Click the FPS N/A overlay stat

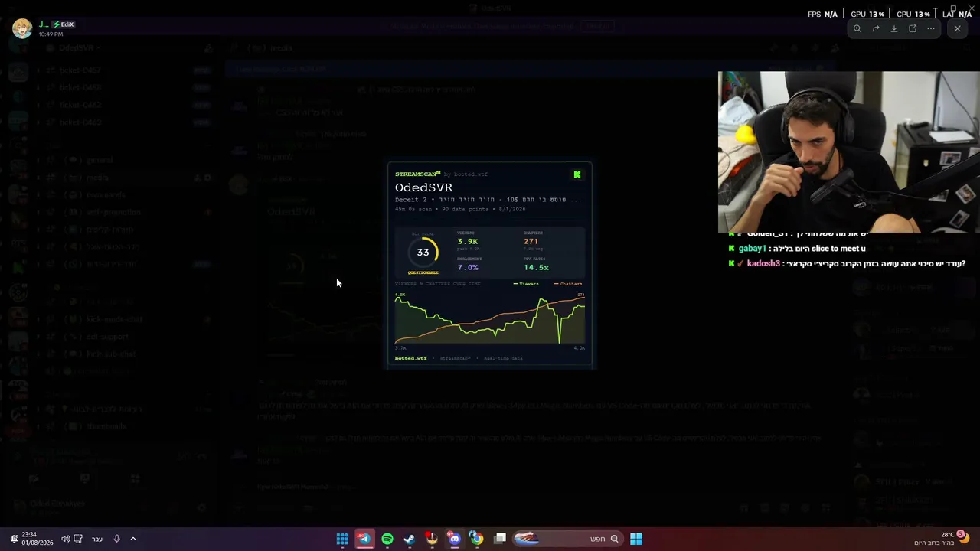coord(823,15)
